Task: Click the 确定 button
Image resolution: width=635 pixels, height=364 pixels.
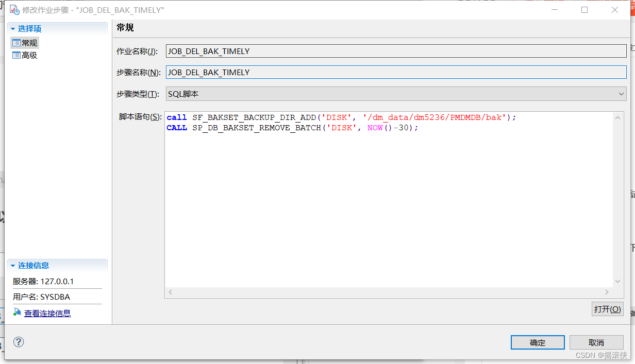Action: [x=538, y=342]
